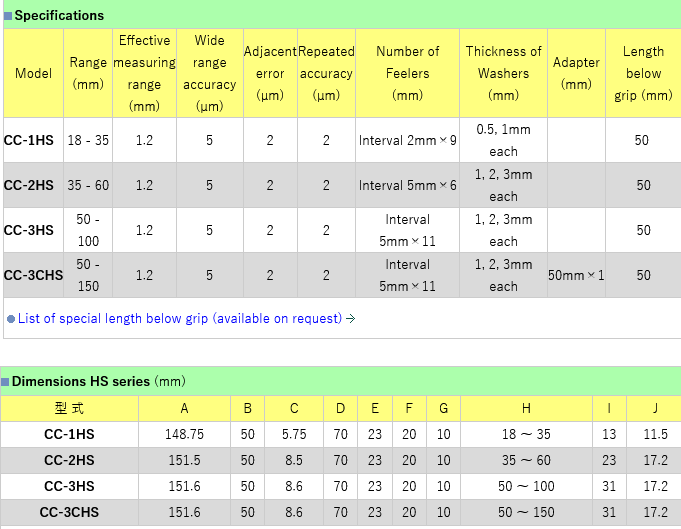Screen dimensions: 681x529
Task: Click CC-3CHS row label in Dimensions table
Action: point(69,512)
